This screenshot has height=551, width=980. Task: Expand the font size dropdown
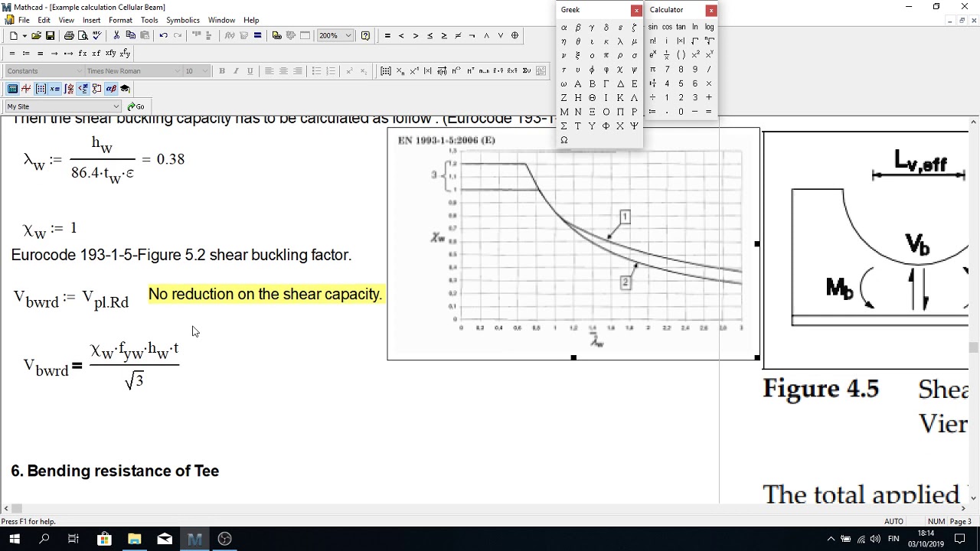[205, 71]
